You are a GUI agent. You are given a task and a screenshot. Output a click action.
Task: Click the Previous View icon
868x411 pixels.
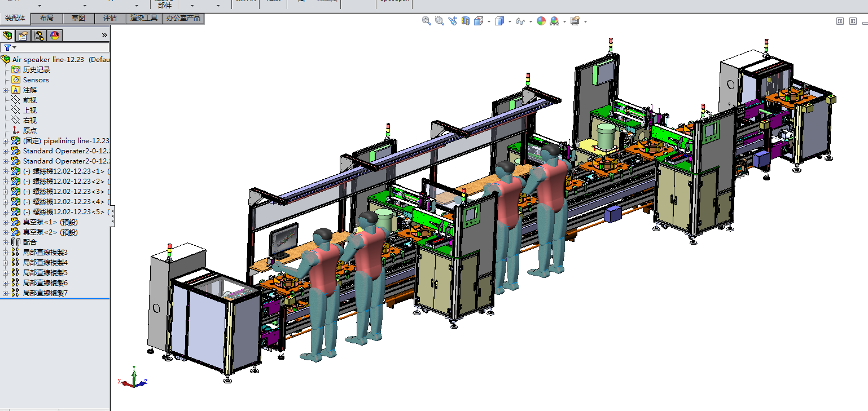click(453, 21)
